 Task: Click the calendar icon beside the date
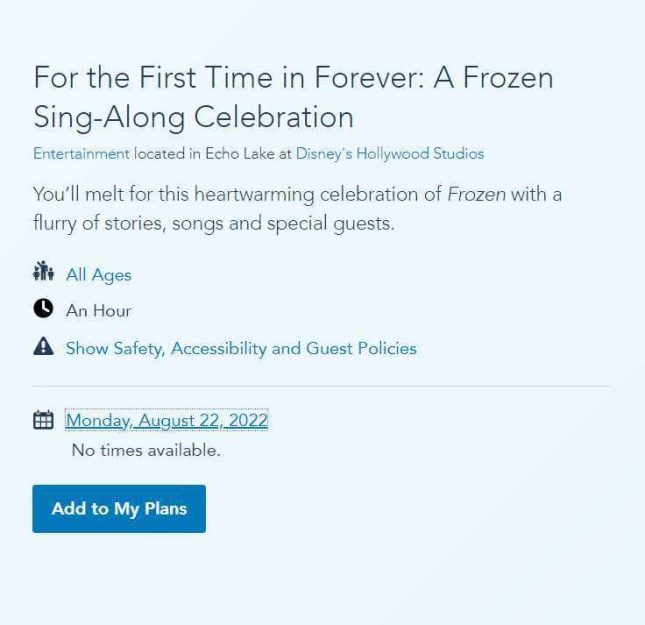click(43, 419)
